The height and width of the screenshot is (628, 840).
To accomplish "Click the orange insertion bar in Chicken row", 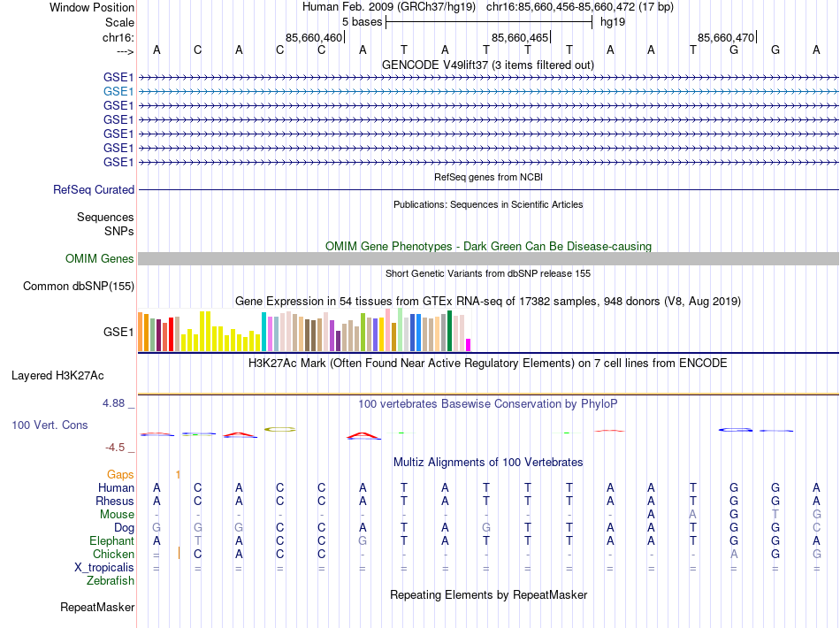I will pyautogui.click(x=179, y=553).
